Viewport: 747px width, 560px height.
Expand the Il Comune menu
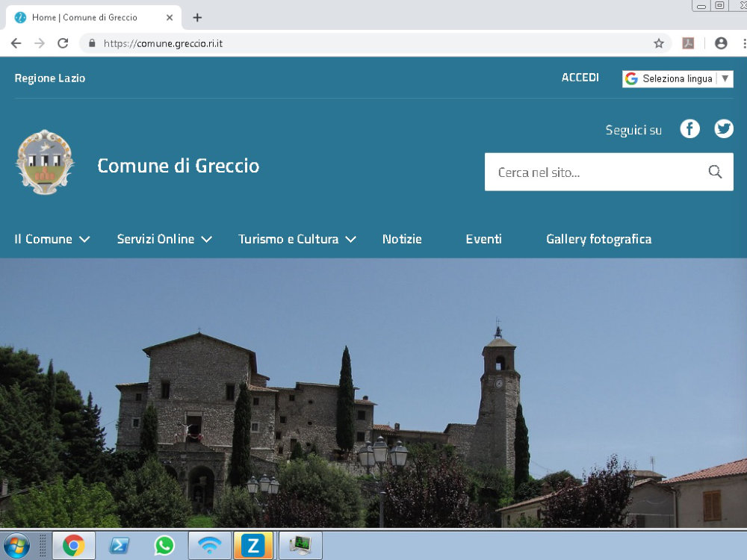(x=52, y=239)
